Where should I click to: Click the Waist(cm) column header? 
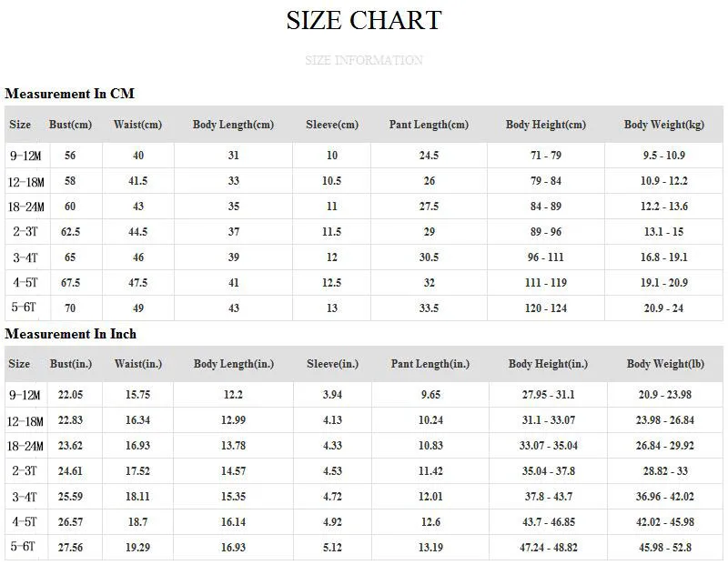click(138, 125)
